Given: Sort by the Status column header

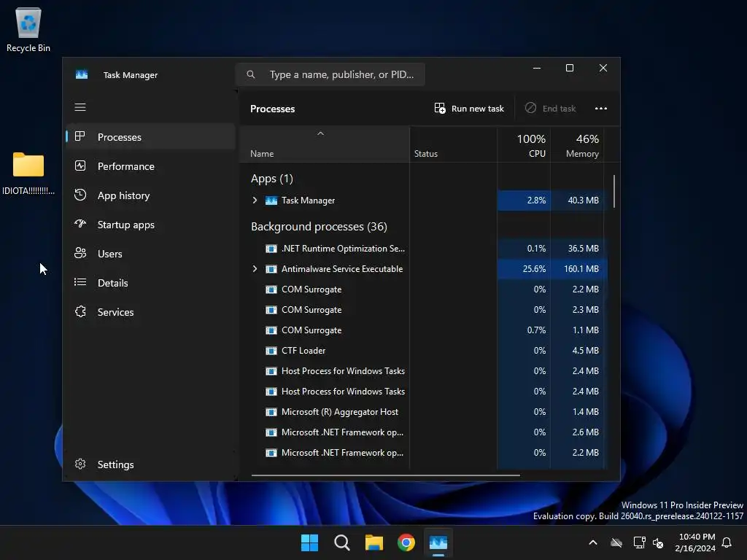Looking at the screenshot, I should 453,145.
